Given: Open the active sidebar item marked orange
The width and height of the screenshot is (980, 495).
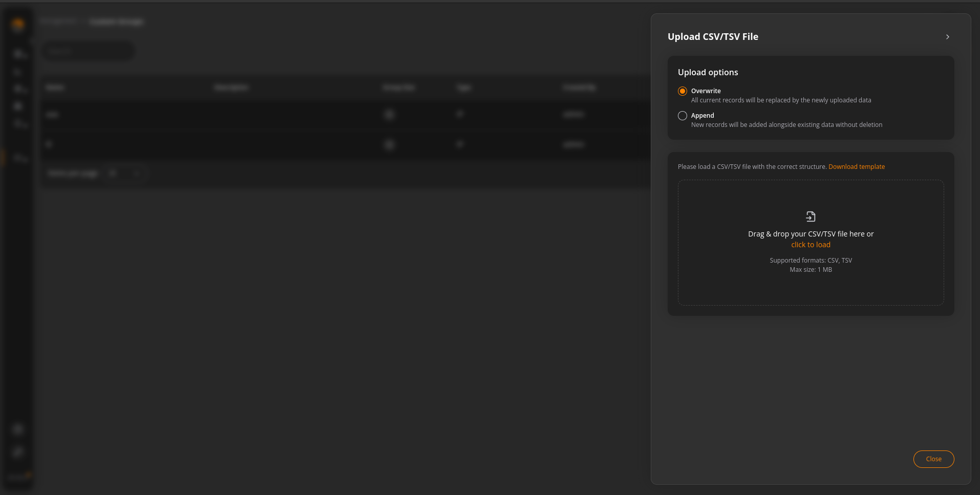Looking at the screenshot, I should (19, 158).
